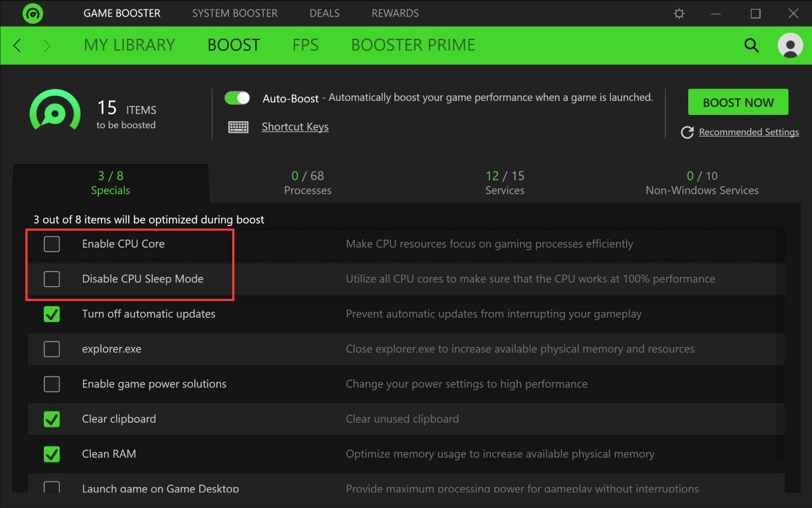Click 'Optimize memory usage' description text
The width and height of the screenshot is (812, 508).
(500, 454)
